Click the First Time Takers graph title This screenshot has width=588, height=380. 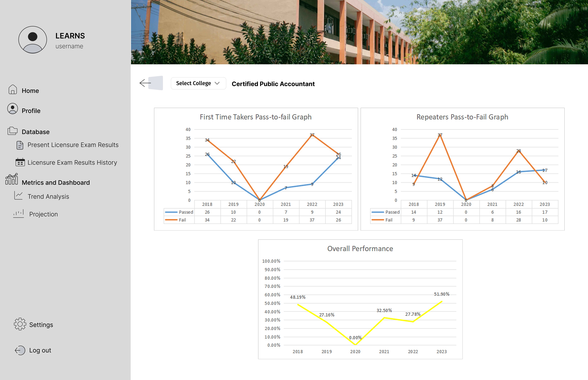tap(256, 117)
